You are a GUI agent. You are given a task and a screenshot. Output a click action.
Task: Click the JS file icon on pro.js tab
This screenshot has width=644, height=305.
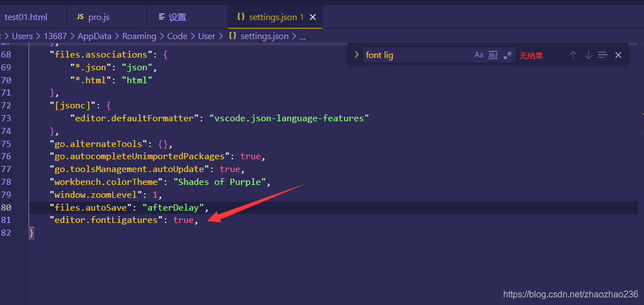pos(80,17)
